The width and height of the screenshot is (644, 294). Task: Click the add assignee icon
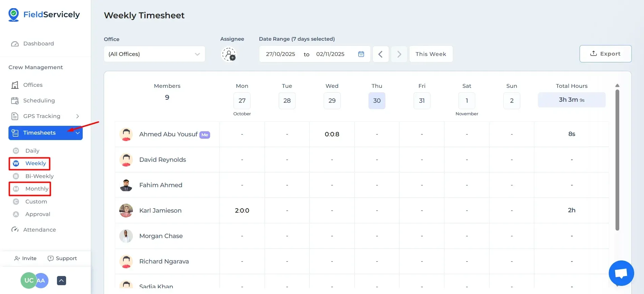point(229,54)
